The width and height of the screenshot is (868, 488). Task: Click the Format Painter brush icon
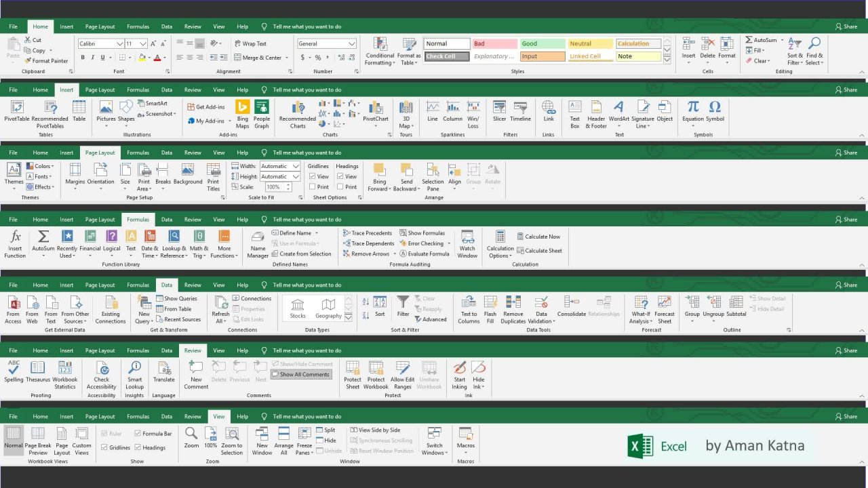(x=28, y=61)
